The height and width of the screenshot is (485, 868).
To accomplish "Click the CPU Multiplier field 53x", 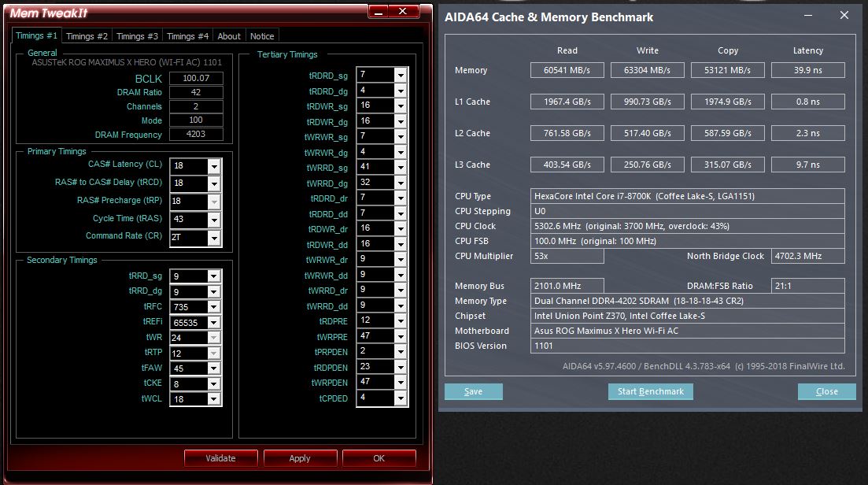I will point(567,256).
